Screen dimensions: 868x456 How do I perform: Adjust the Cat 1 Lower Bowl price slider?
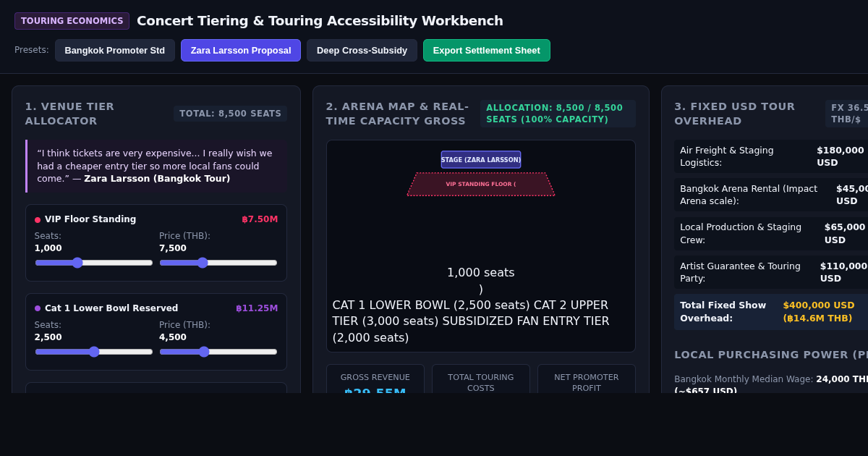218,352
